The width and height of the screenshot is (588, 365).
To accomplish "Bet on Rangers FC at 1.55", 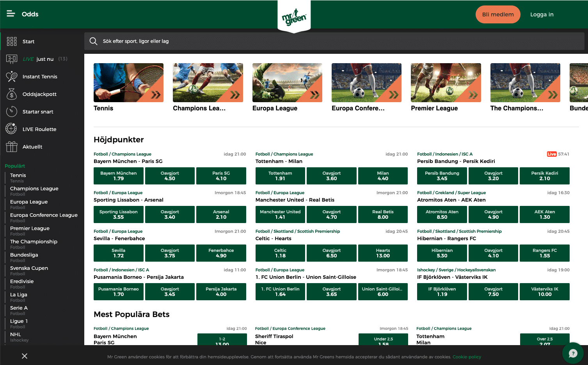I will coord(545,253).
